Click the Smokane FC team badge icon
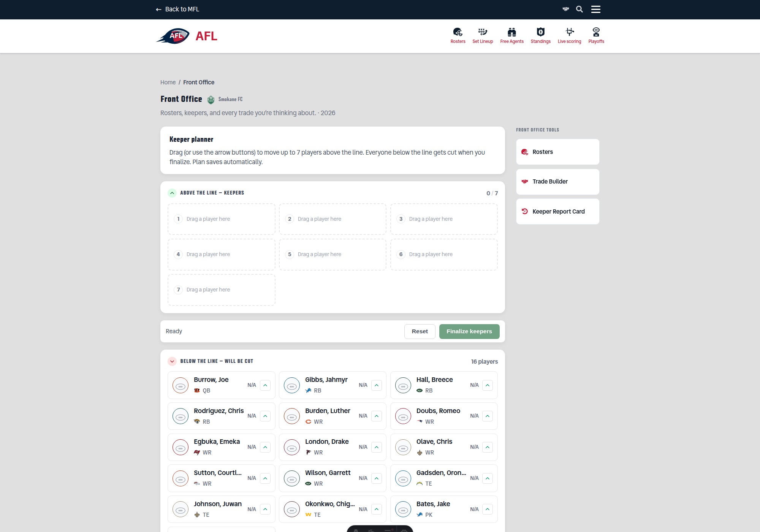Image resolution: width=760 pixels, height=532 pixels. click(211, 100)
